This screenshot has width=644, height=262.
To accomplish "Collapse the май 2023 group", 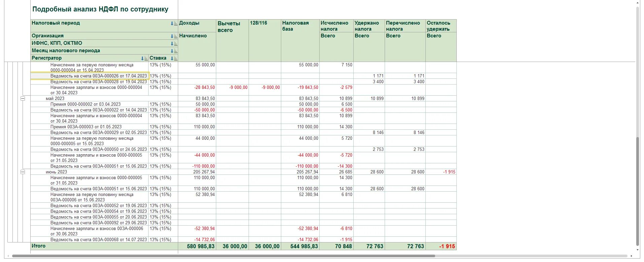I will pyautogui.click(x=23, y=99).
